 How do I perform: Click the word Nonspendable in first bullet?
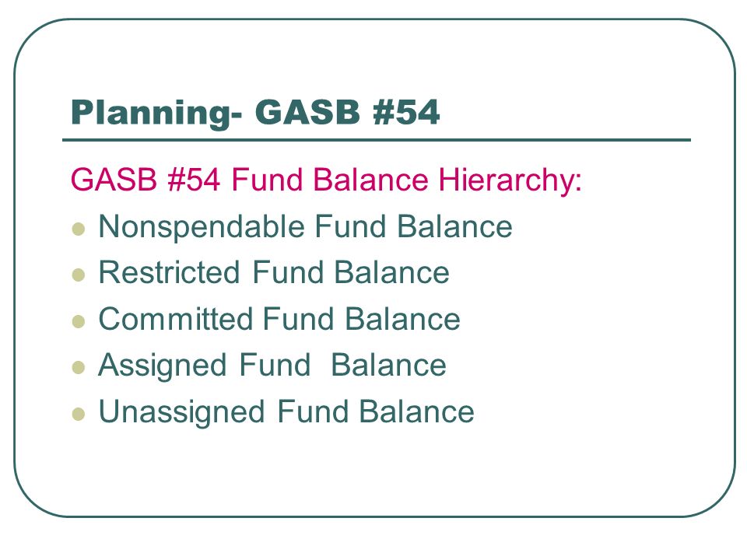pos(201,226)
